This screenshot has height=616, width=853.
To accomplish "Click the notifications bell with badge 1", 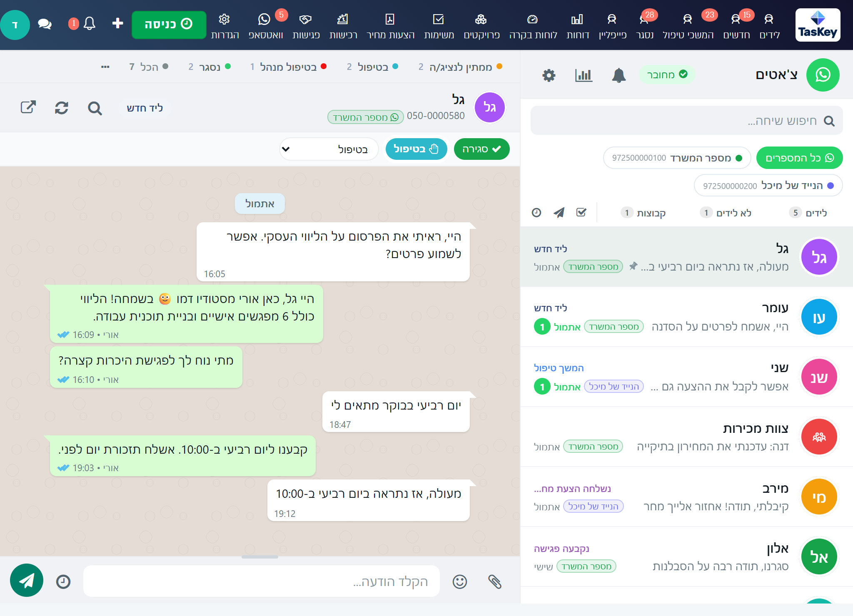I will (89, 24).
